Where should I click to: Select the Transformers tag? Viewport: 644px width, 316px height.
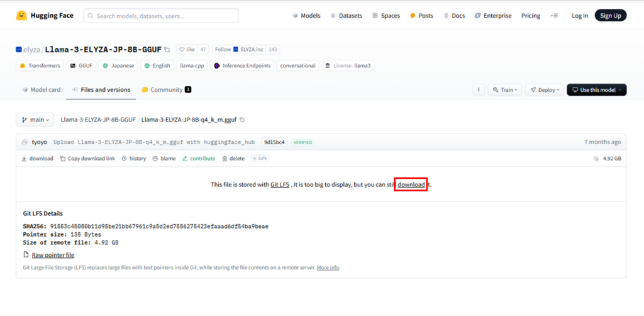click(40, 65)
